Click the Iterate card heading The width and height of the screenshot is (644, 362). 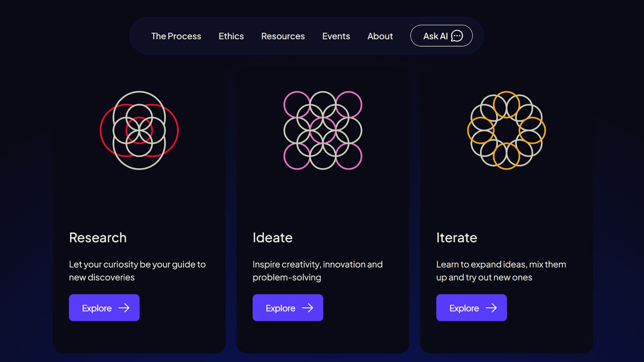click(x=457, y=238)
